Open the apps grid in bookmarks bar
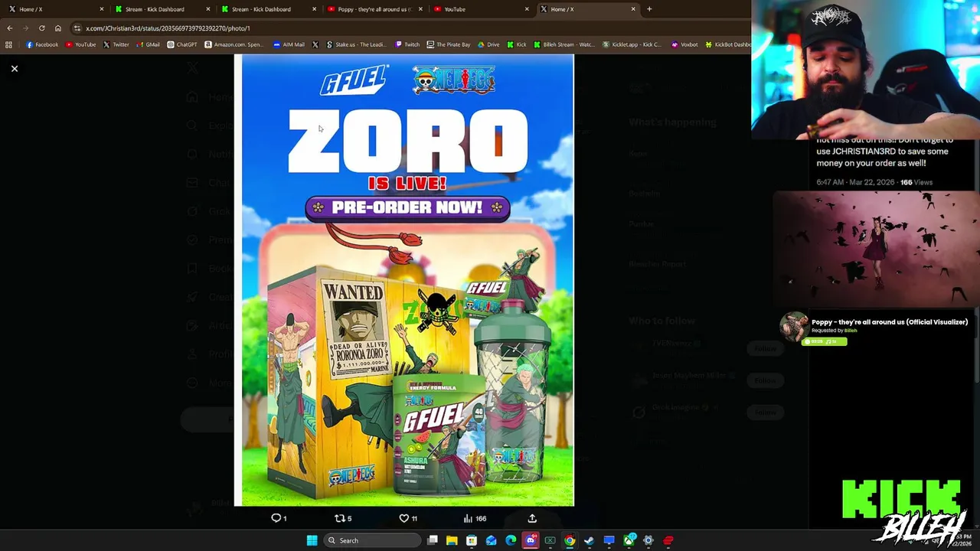Image resolution: width=980 pixels, height=551 pixels. point(8,44)
